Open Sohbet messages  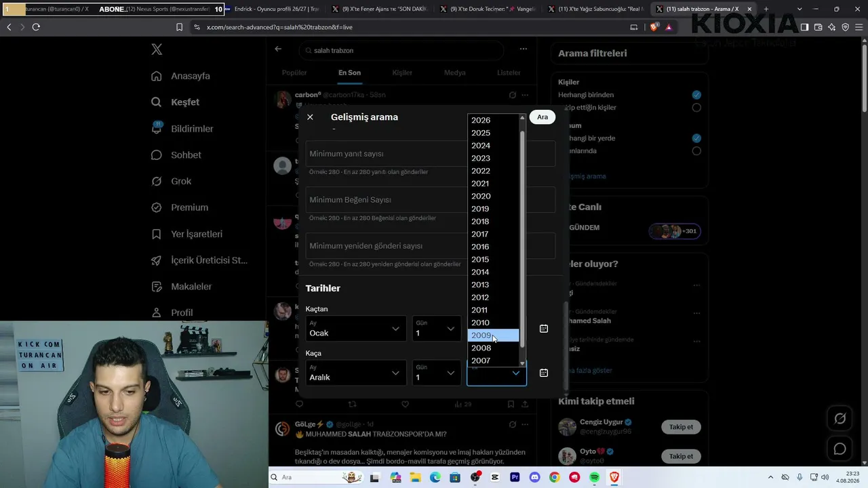(176, 155)
